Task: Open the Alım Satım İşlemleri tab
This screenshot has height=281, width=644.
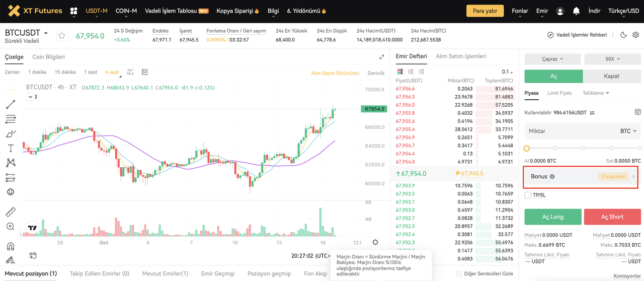Action: [x=461, y=56]
